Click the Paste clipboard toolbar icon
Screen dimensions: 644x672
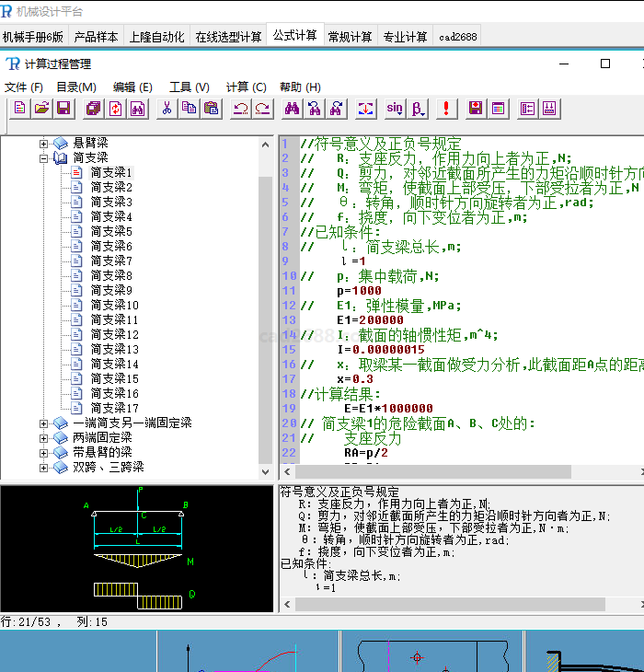click(x=212, y=109)
